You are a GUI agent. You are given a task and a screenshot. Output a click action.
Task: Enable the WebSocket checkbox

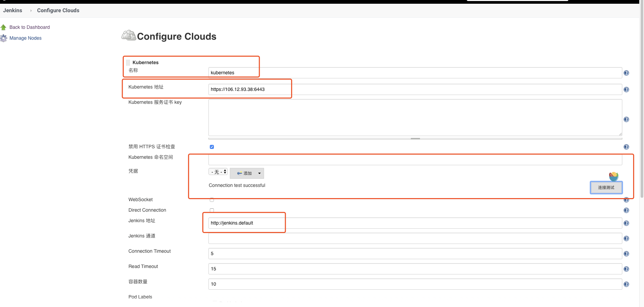tap(212, 200)
